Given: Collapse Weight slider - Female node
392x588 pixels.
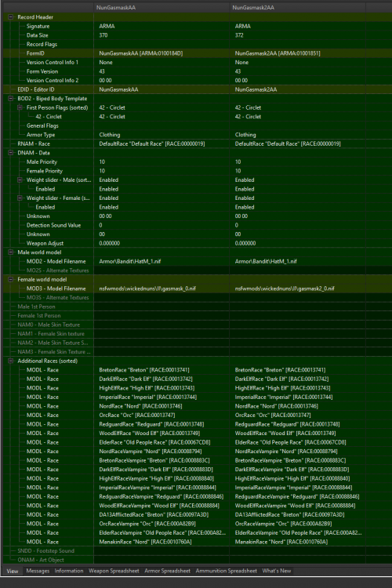Looking at the screenshot, I should [x=20, y=198].
